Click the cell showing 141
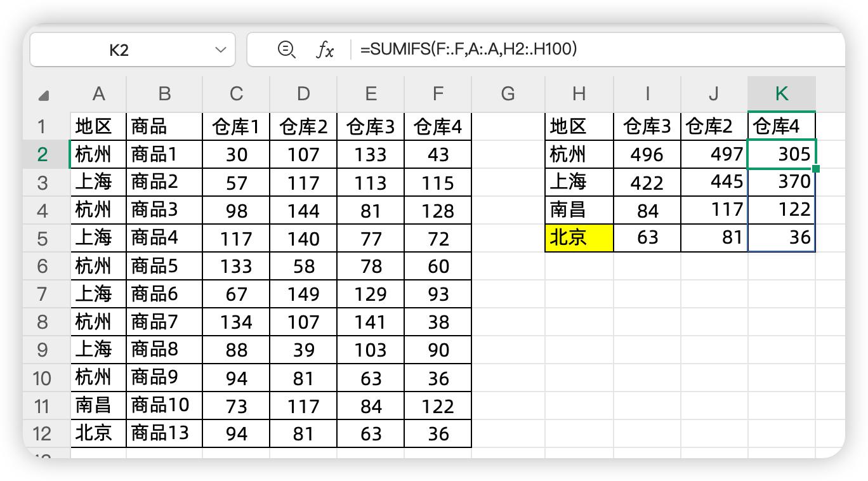Image resolution: width=868 pixels, height=481 pixels. click(x=371, y=322)
